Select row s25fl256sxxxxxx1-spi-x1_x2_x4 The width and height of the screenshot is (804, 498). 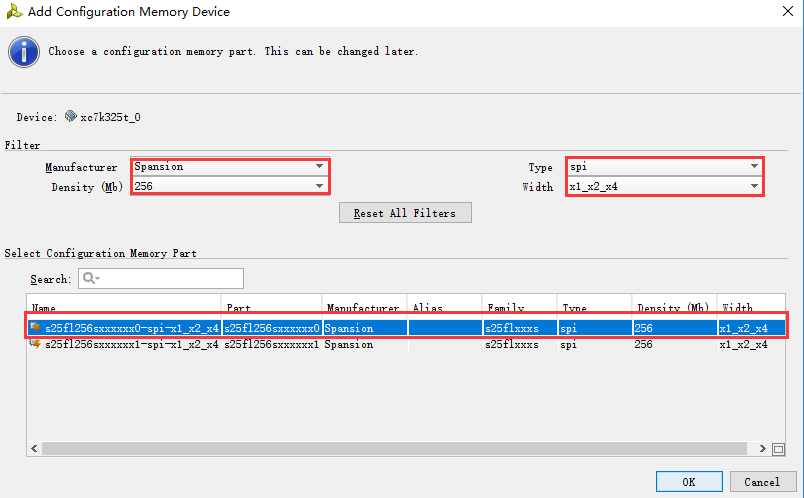(406, 344)
